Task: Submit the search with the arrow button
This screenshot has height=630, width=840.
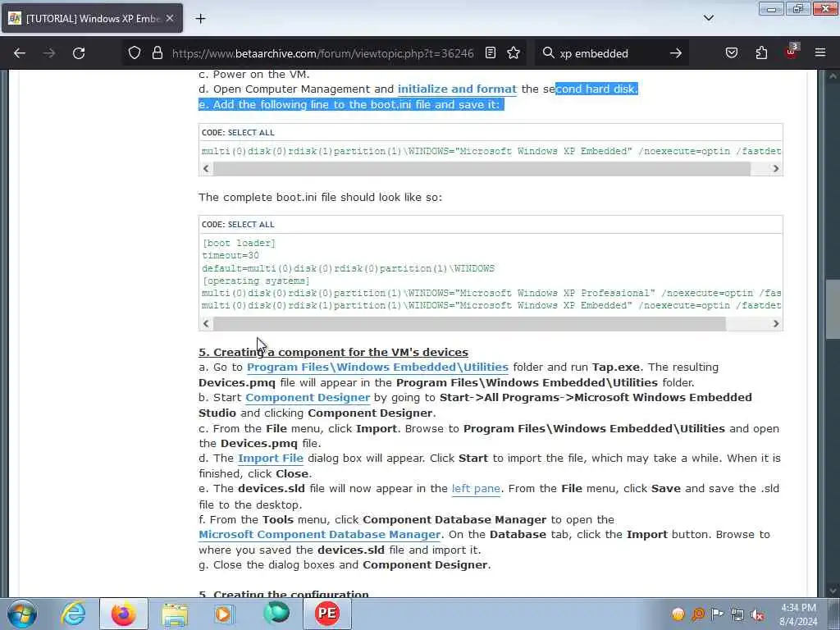Action: tap(676, 53)
